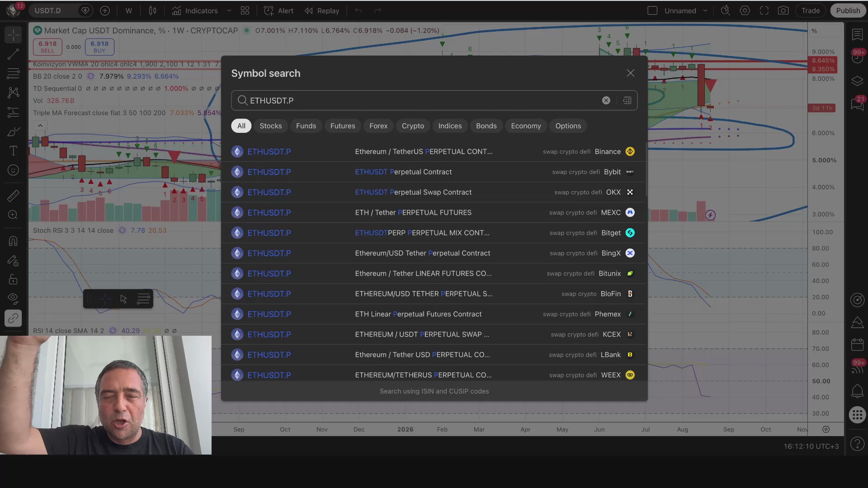The image size is (868, 488).
Task: Select the Text annotation tool
Action: [13, 150]
